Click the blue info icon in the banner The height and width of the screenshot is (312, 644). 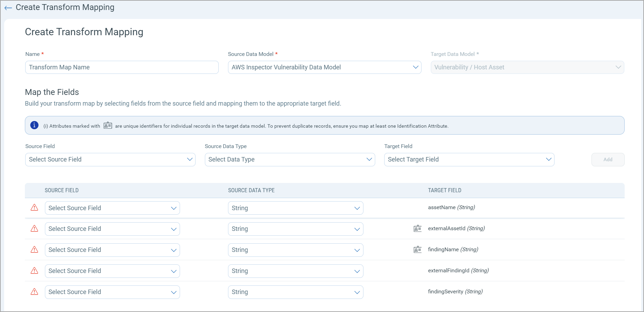click(34, 125)
